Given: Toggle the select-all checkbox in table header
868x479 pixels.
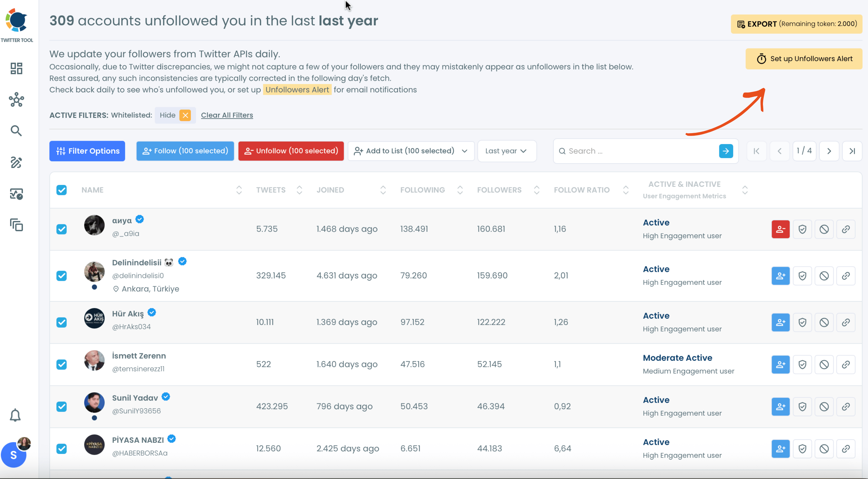Looking at the screenshot, I should pos(61,190).
